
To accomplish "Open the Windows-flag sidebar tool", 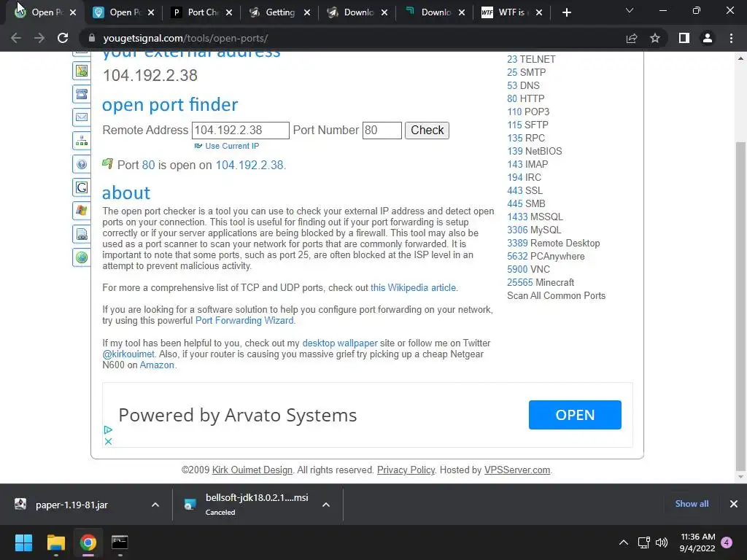I will click(82, 211).
